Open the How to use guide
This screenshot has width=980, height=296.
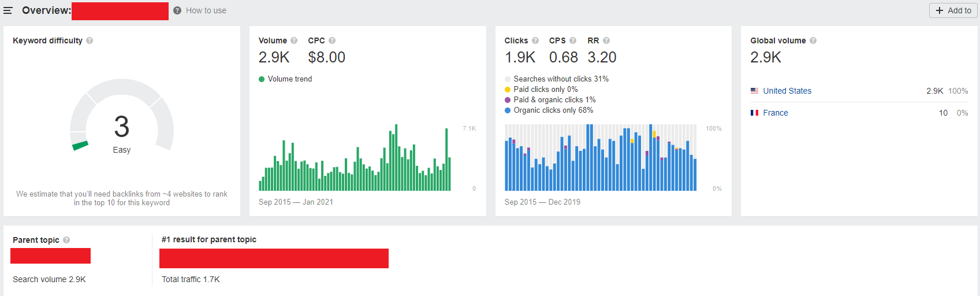[200, 10]
